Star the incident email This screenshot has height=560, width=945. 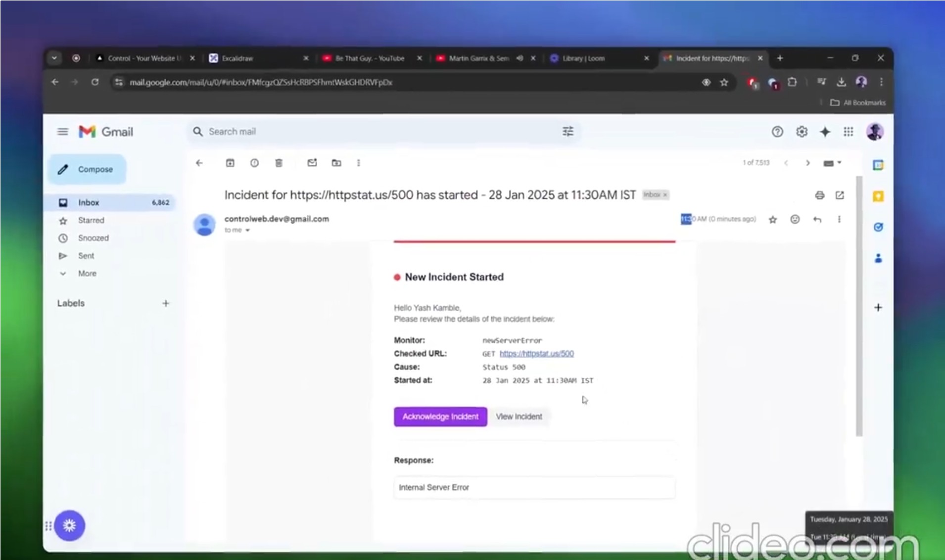pyautogui.click(x=773, y=219)
